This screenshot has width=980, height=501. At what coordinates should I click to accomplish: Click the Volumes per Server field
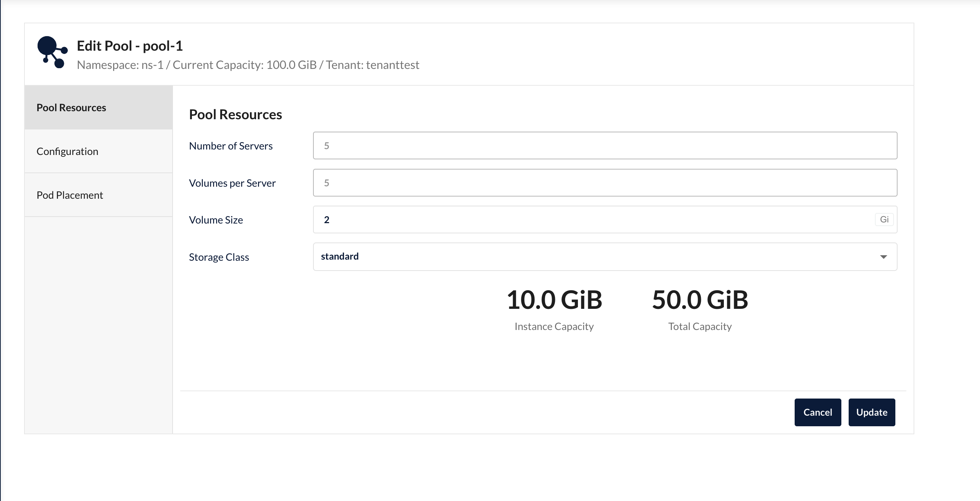(605, 183)
